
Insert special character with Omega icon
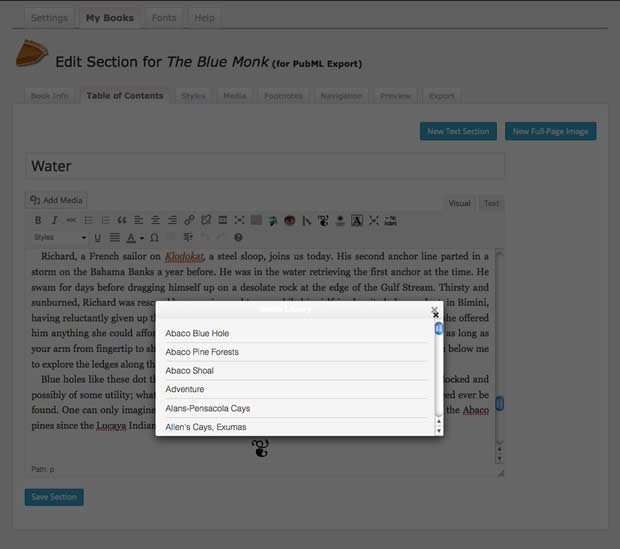[x=155, y=238]
